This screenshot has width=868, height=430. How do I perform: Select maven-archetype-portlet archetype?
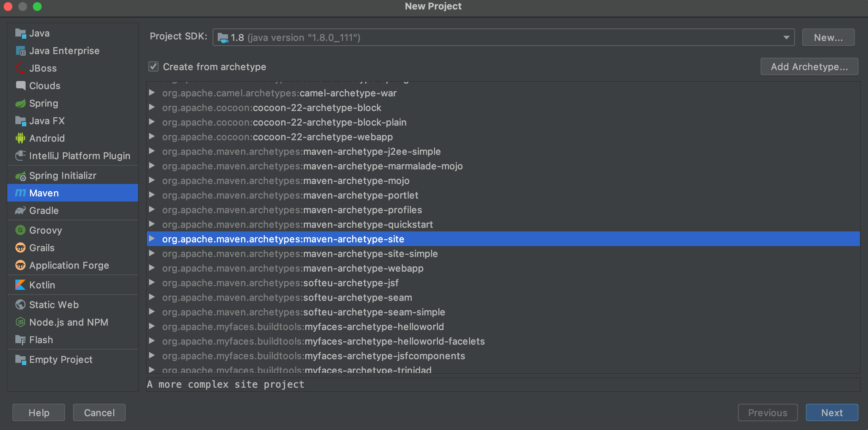[x=503, y=195]
